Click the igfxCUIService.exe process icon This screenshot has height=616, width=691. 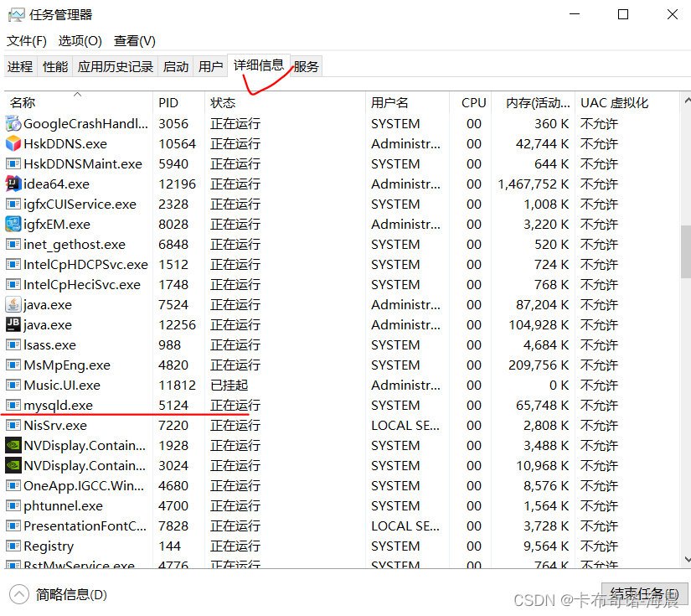[13, 204]
